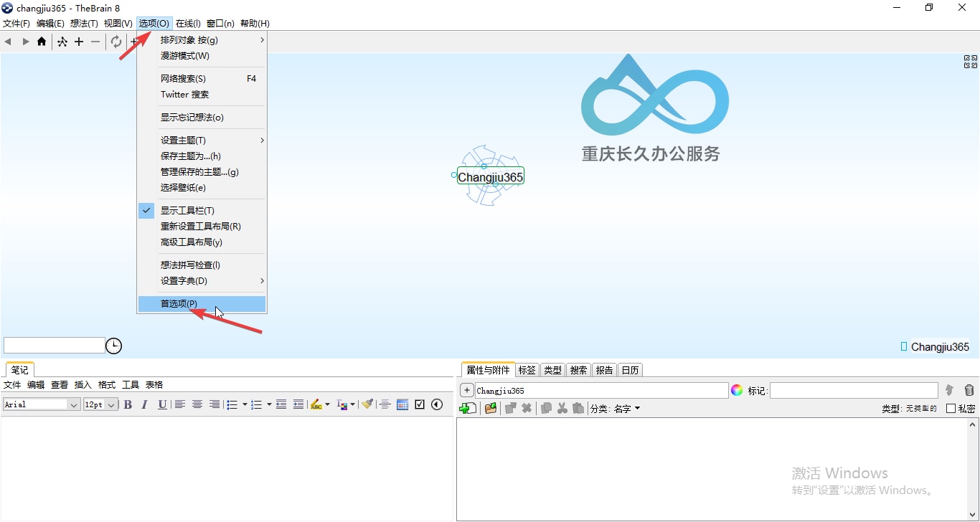Toggle 显示工具栏 show toolbar option
980x522 pixels.
click(202, 211)
